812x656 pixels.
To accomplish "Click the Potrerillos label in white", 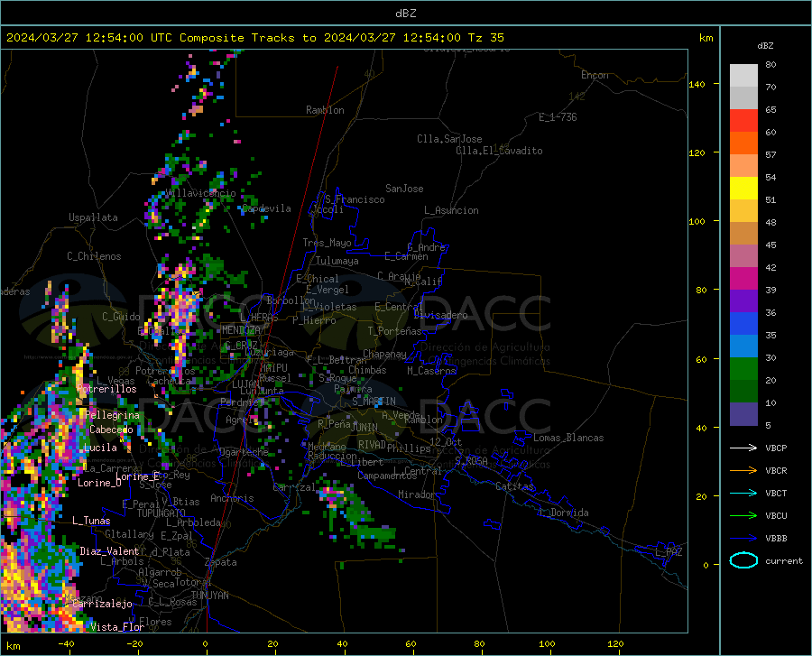I will coord(106,389).
